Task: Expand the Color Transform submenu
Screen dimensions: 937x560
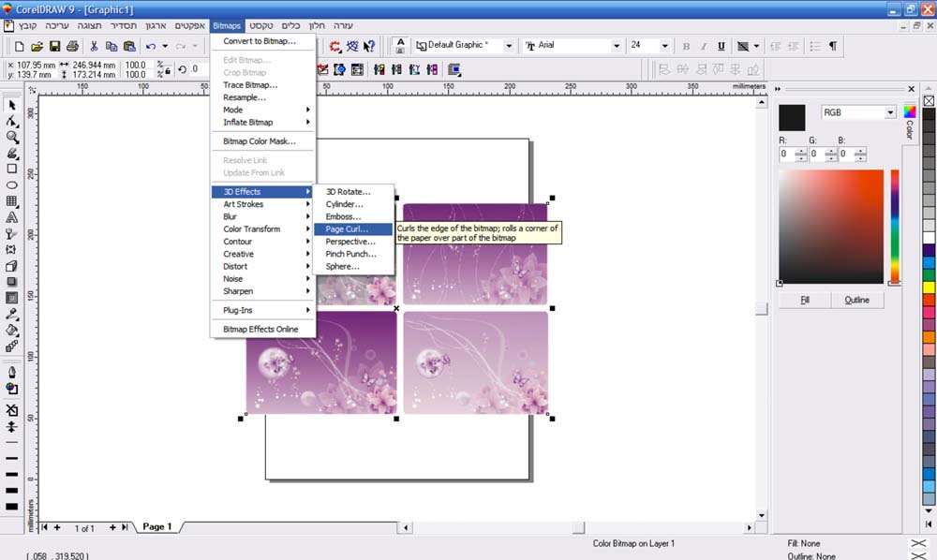Action: pos(263,229)
